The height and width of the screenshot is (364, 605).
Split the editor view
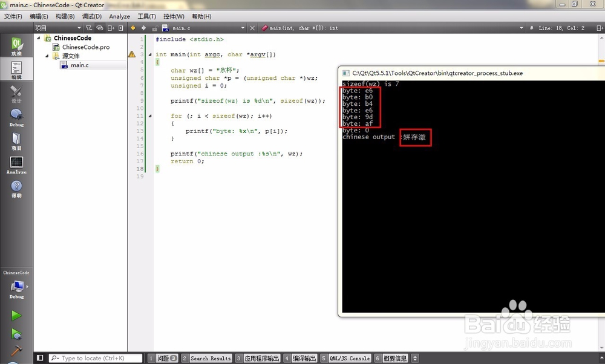pyautogui.click(x=600, y=28)
